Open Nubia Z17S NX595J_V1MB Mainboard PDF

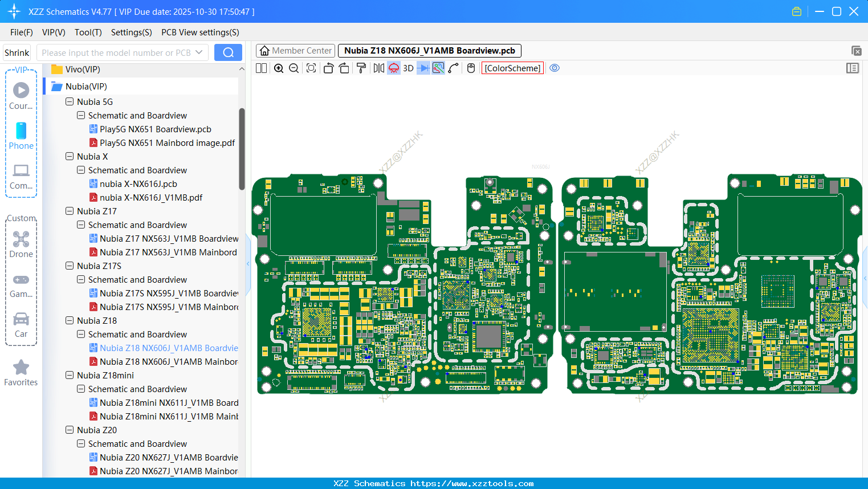pyautogui.click(x=164, y=307)
